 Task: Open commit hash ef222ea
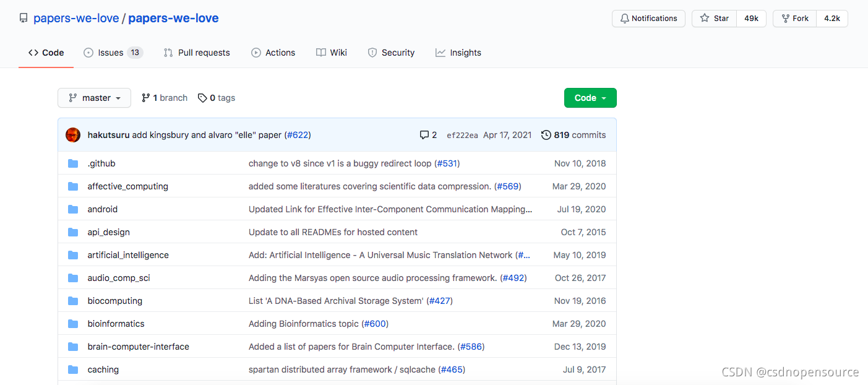coord(462,135)
